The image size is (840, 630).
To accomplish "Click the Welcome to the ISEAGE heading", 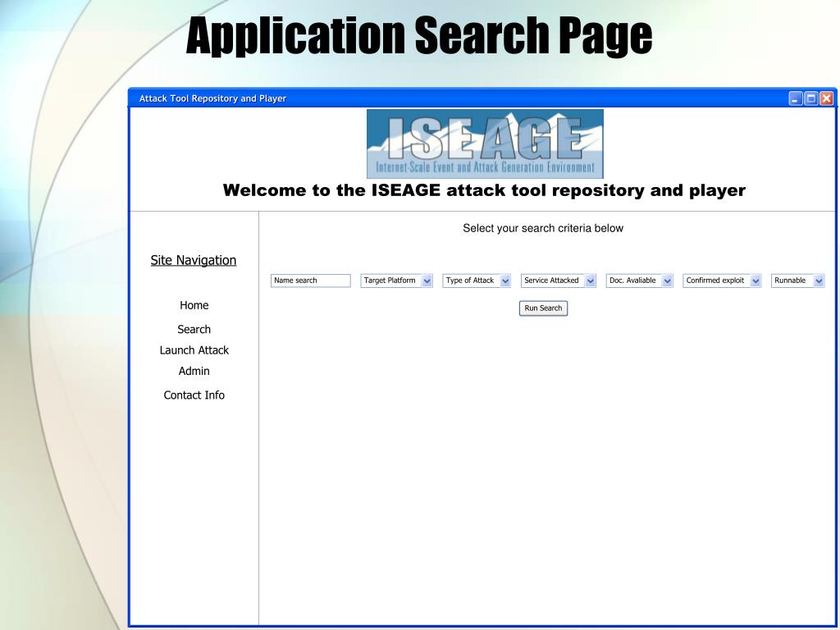I will coord(484,190).
